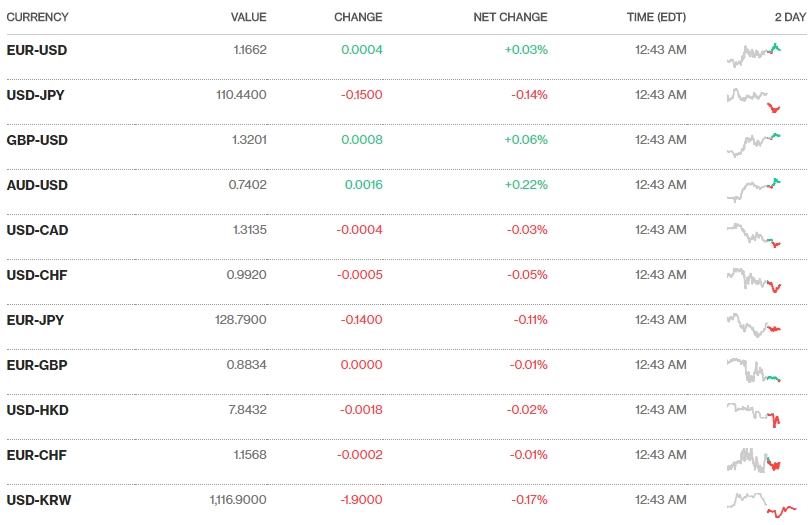Open the USD-JPY currency pair link
Image resolution: width=812 pixels, height=525 pixels.
[36, 95]
